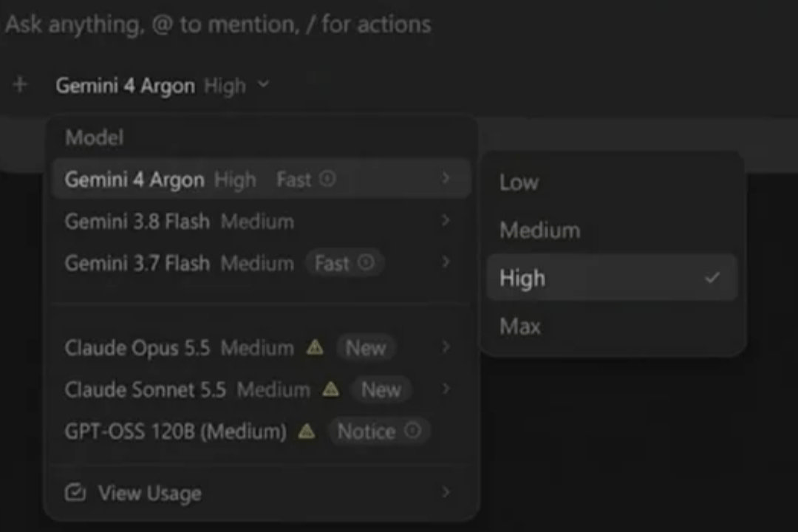Image resolution: width=798 pixels, height=532 pixels.
Task: Open the Gemini 4 Argon model dropdown chevron
Action: tap(263, 84)
